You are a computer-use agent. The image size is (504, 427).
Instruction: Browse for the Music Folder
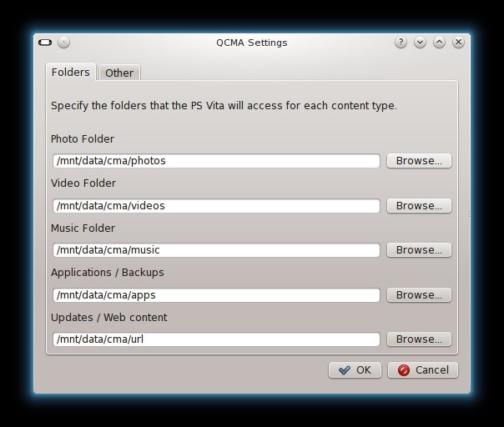pyautogui.click(x=419, y=250)
